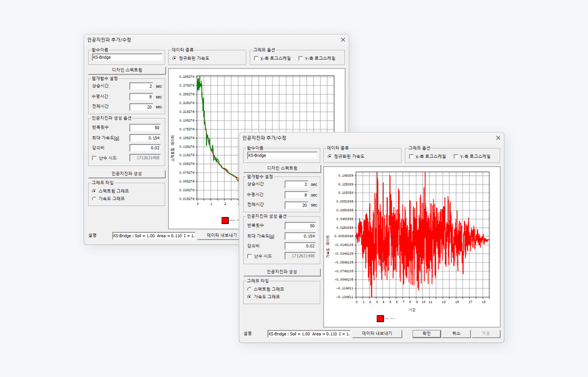The image size is (588, 377).
Task: Select 가속도 그래프 radio in front dialog
Action: 249,297
